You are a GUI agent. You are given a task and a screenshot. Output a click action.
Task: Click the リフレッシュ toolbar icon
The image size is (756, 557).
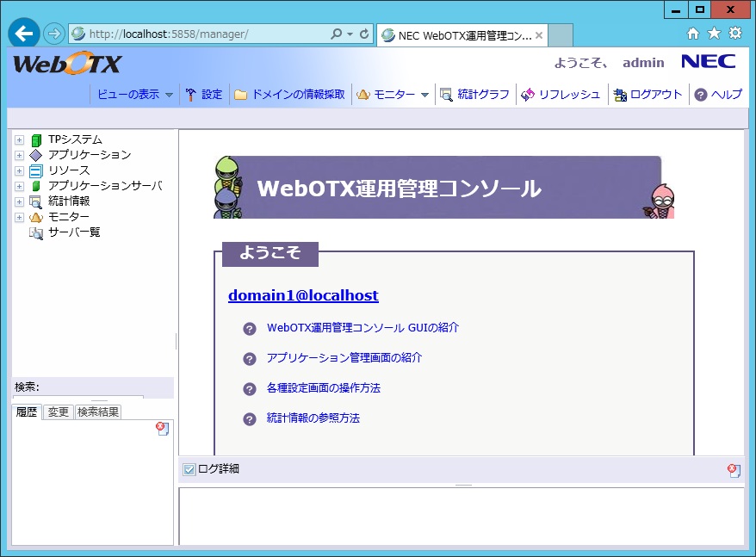click(x=528, y=95)
